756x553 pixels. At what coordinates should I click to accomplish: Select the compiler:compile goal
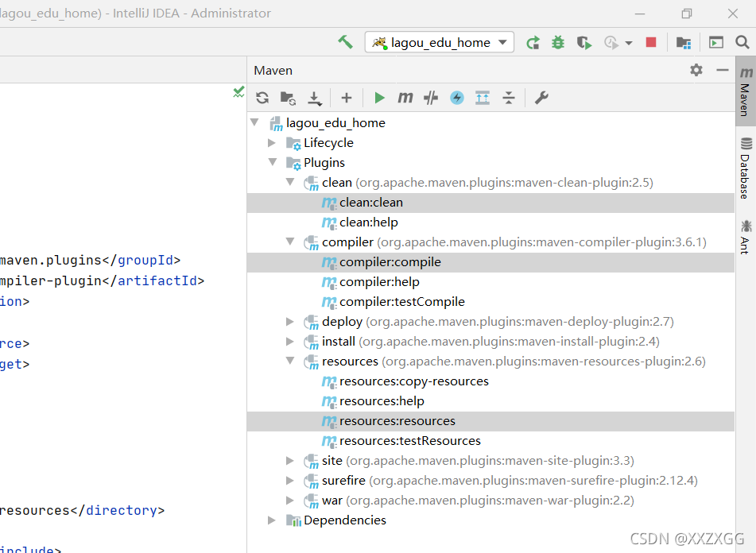(x=490, y=262)
